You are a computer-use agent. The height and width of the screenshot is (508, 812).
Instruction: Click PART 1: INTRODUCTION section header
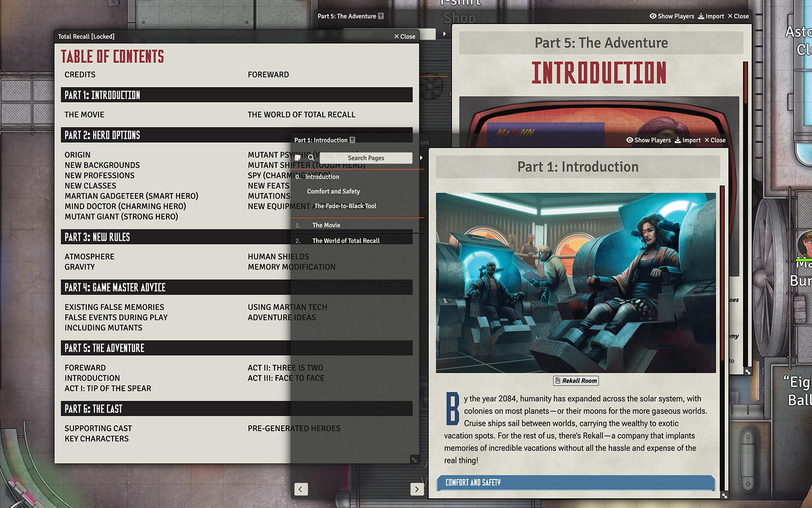point(236,95)
